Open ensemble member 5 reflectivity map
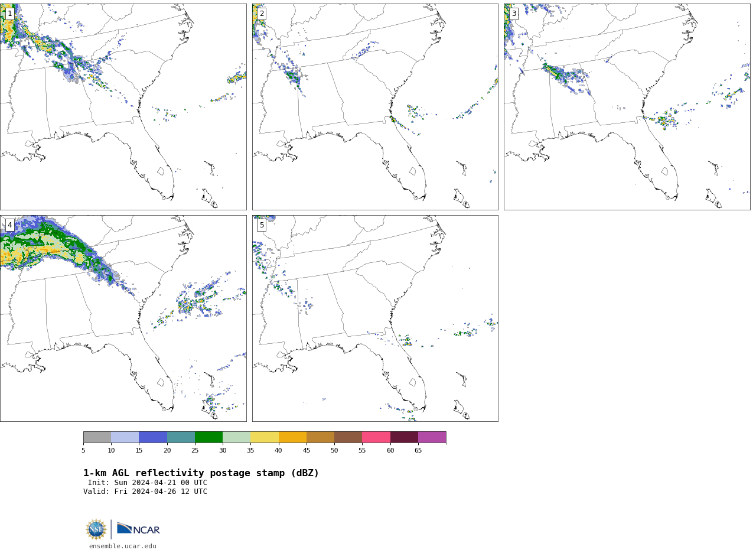756x553 pixels. [x=375, y=318]
